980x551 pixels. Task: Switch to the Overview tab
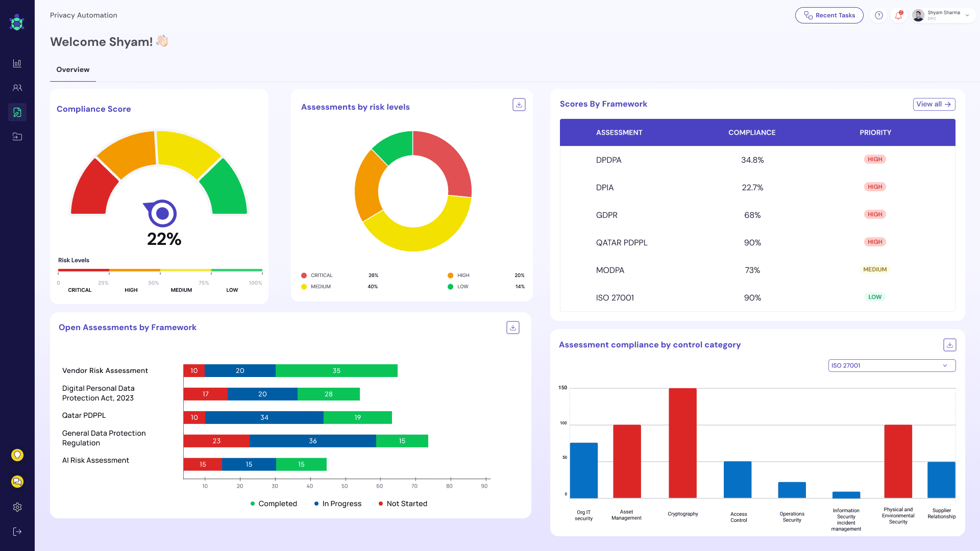coord(72,70)
